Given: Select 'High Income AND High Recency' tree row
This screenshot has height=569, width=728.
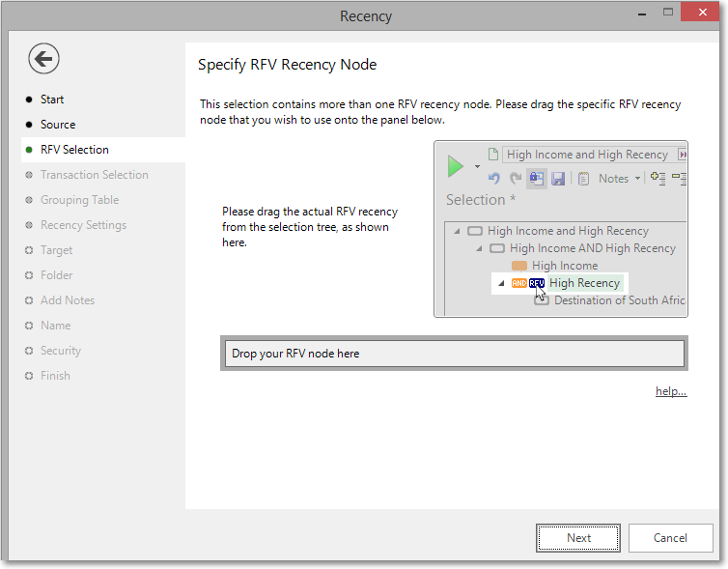Looking at the screenshot, I should click(593, 248).
